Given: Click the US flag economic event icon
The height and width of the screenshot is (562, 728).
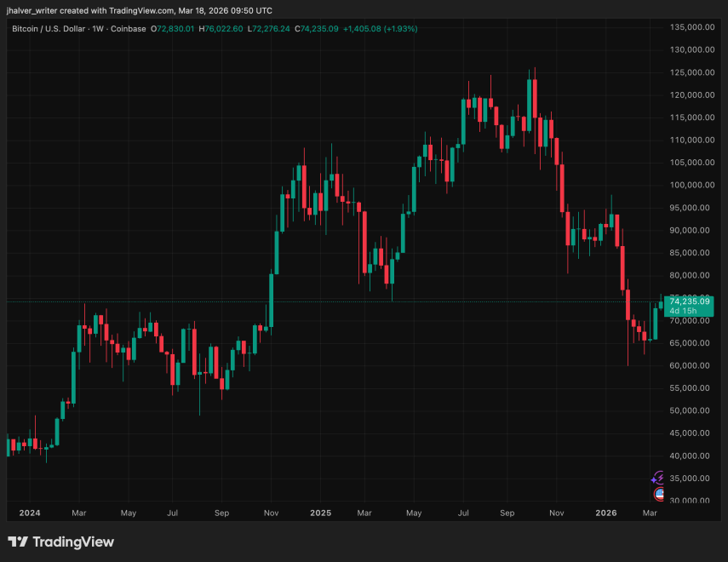Looking at the screenshot, I should tap(659, 493).
